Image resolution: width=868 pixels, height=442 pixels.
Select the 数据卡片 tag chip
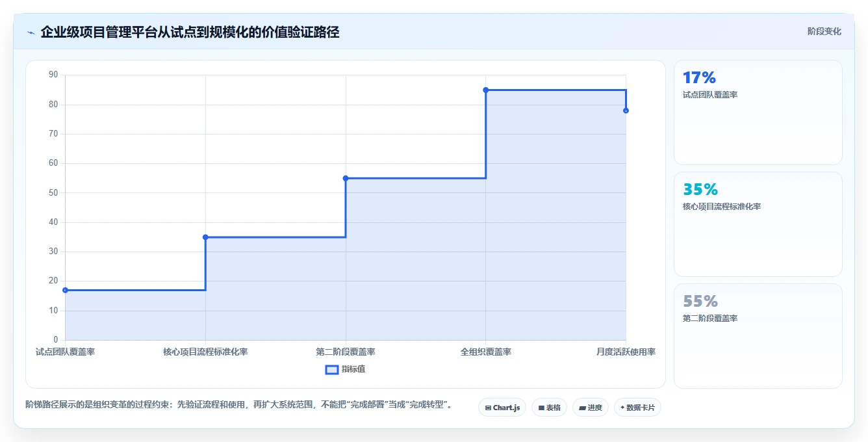637,408
